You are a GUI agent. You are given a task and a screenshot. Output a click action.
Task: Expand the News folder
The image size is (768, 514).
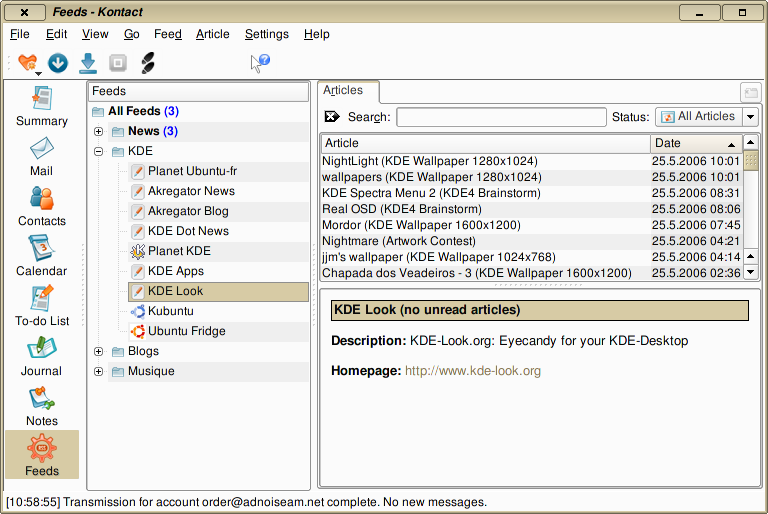[x=98, y=131]
